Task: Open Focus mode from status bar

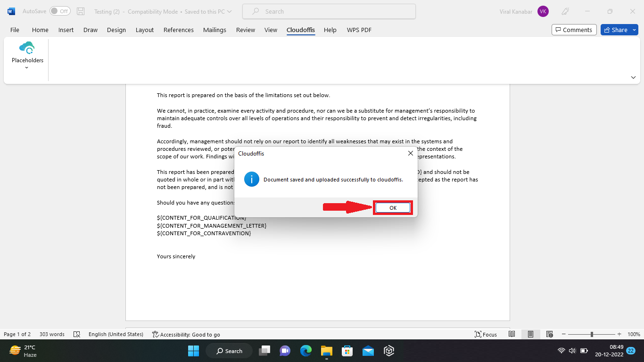Action: [486, 334]
